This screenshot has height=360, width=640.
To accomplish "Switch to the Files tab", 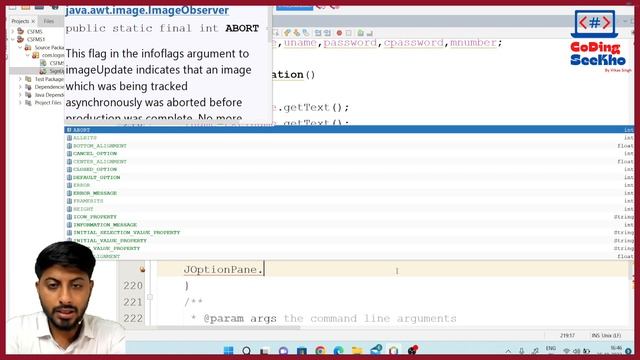I will click(49, 21).
